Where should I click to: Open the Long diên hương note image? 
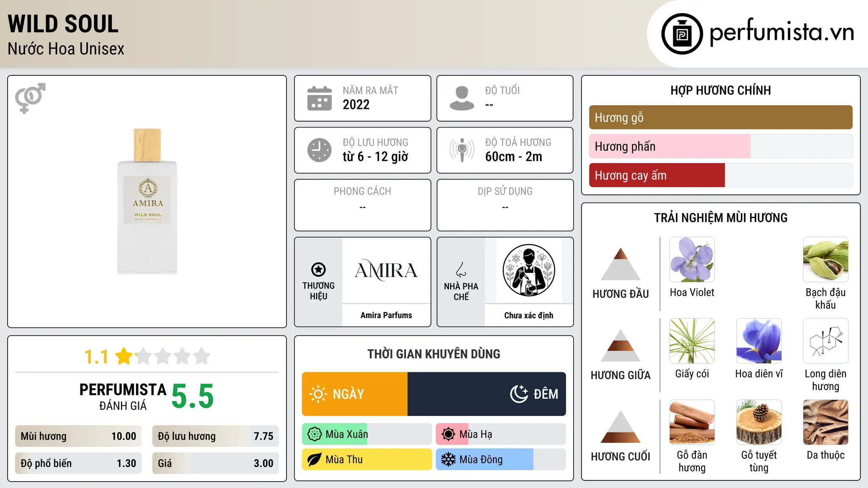[826, 341]
